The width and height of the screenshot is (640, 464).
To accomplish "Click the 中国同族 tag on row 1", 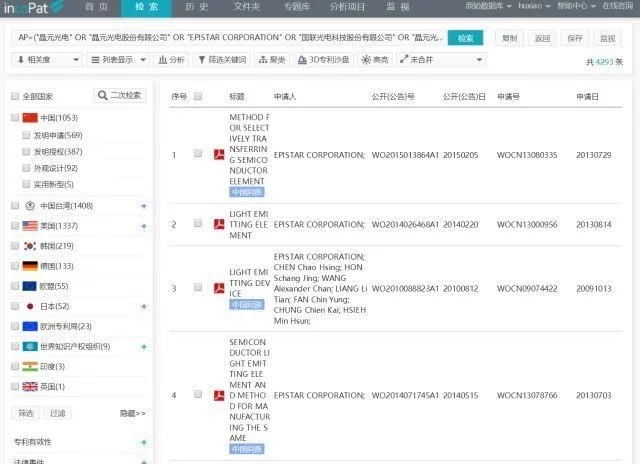I will pyautogui.click(x=248, y=190).
